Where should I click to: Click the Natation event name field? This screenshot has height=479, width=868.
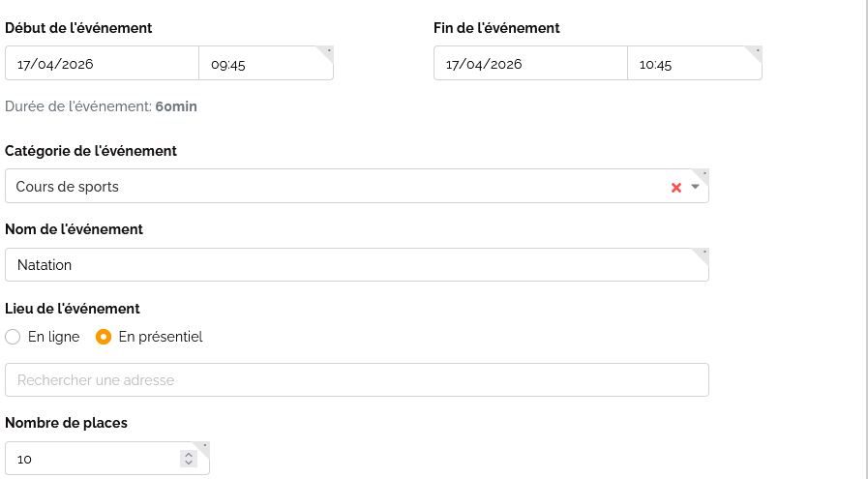point(356,265)
